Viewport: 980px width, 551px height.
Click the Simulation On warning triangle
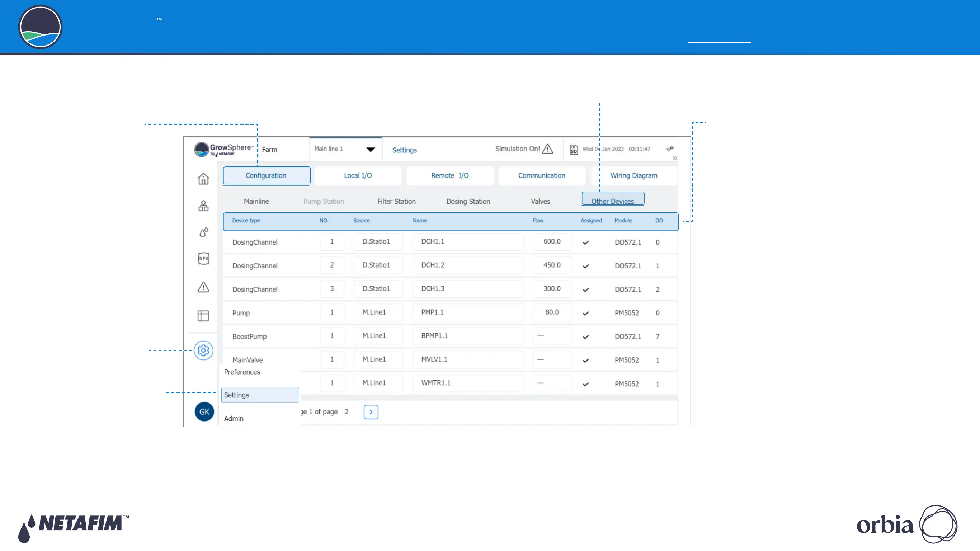pos(547,149)
